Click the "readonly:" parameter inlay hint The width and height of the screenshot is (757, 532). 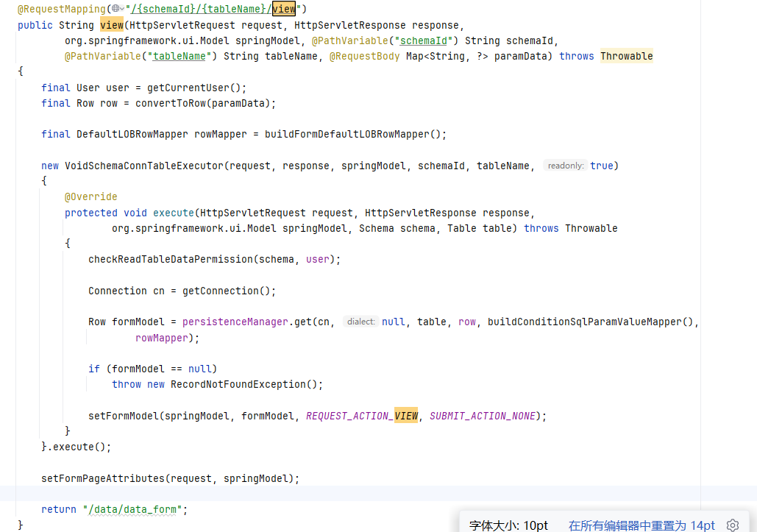[x=565, y=166]
